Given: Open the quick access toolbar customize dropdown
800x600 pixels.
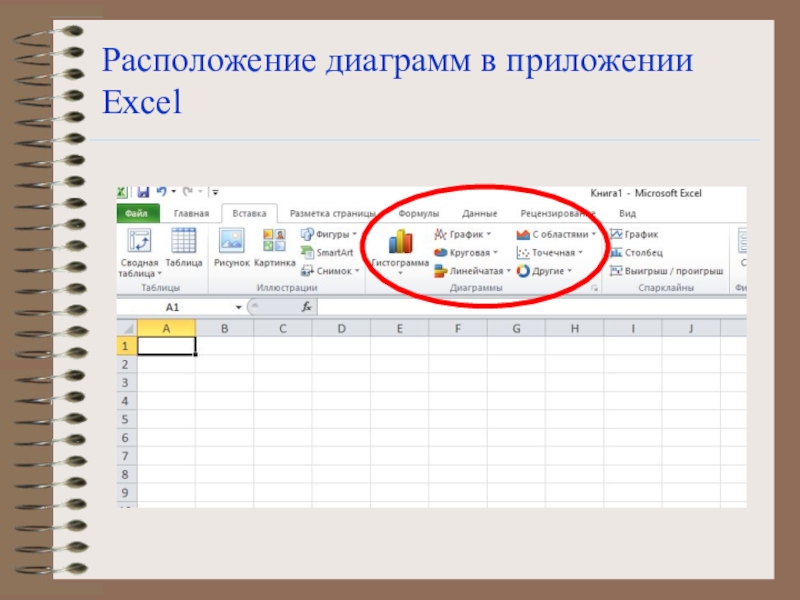Looking at the screenshot, I should tap(215, 192).
